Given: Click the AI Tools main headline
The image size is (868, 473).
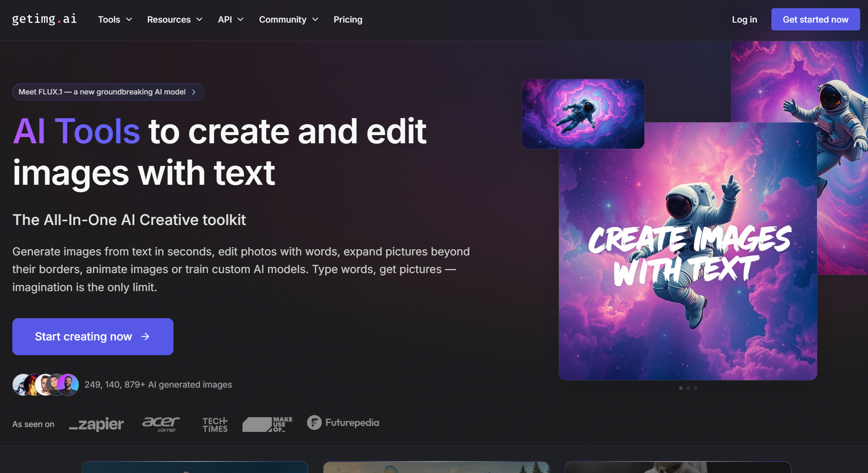Looking at the screenshot, I should pyautogui.click(x=219, y=152).
